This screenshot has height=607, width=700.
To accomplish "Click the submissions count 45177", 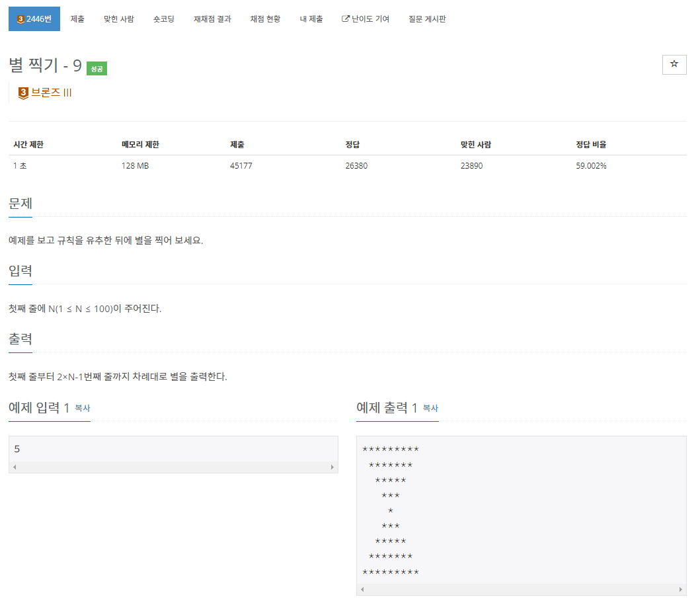I will (x=241, y=166).
